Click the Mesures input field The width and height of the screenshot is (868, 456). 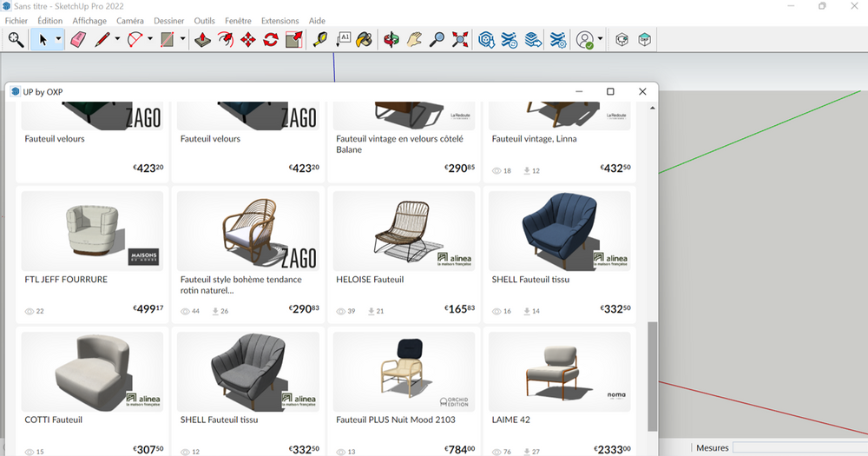coord(800,447)
